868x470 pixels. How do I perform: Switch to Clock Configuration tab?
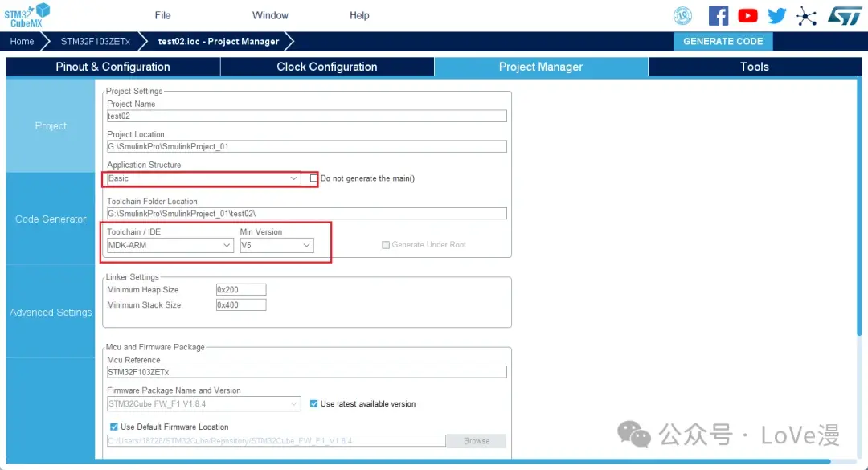pyautogui.click(x=326, y=67)
